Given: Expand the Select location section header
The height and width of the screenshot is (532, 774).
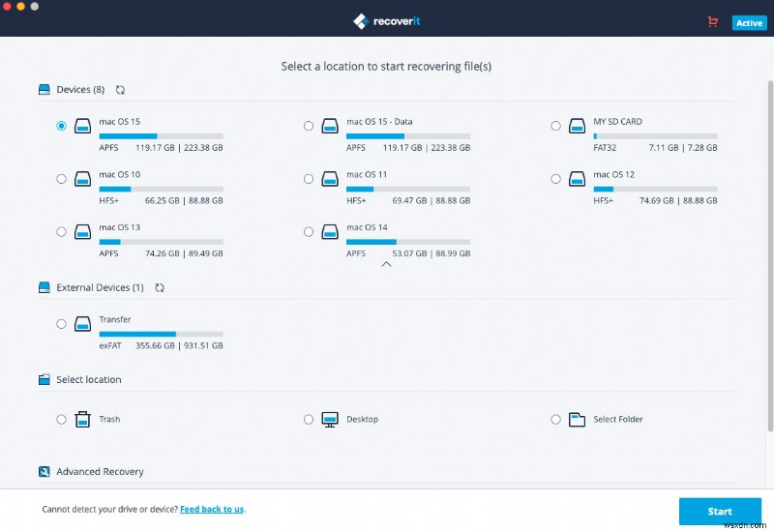Looking at the screenshot, I should pos(88,380).
